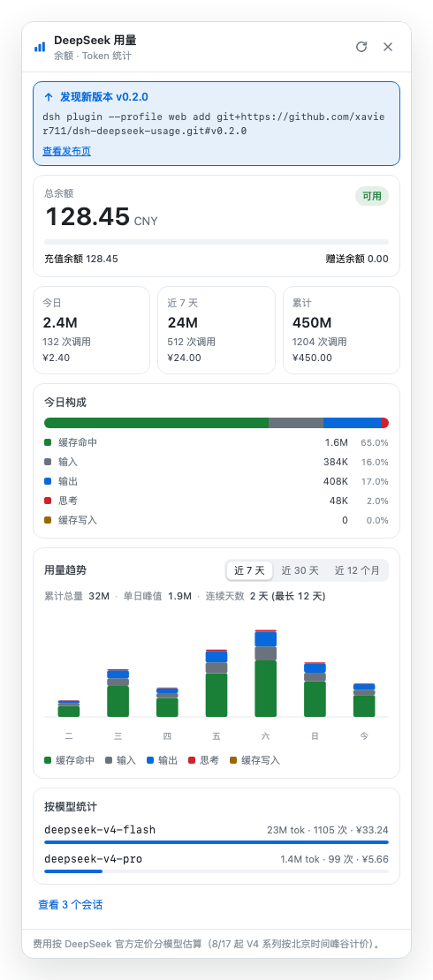Image resolution: width=433 pixels, height=980 pixels.
Task: Click the 近 7 天 usage card
Action: tap(216, 330)
